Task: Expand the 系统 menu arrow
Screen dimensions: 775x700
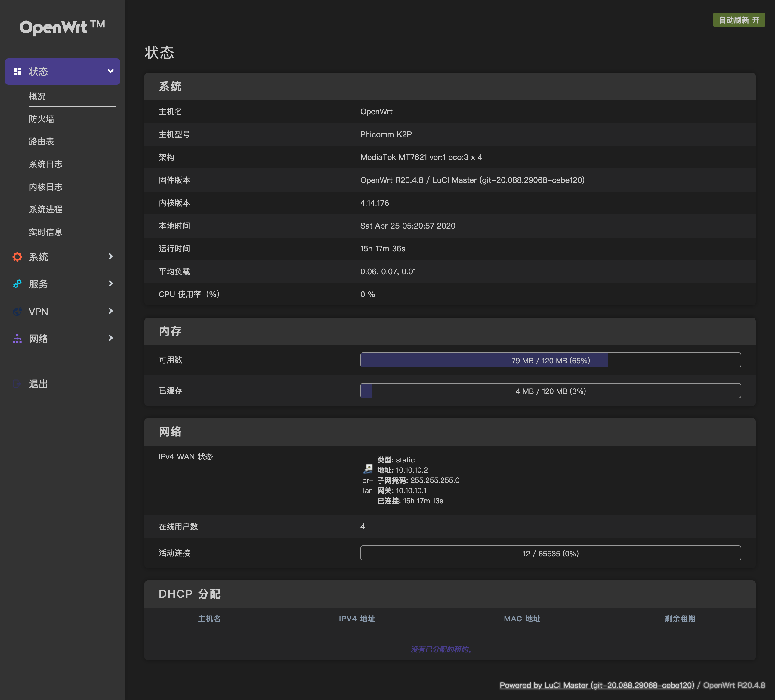Action: (111, 256)
